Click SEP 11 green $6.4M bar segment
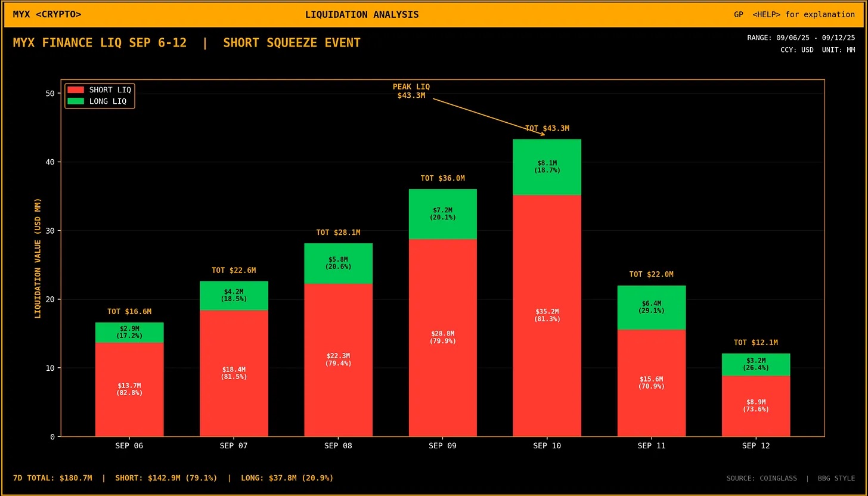 [x=651, y=307]
